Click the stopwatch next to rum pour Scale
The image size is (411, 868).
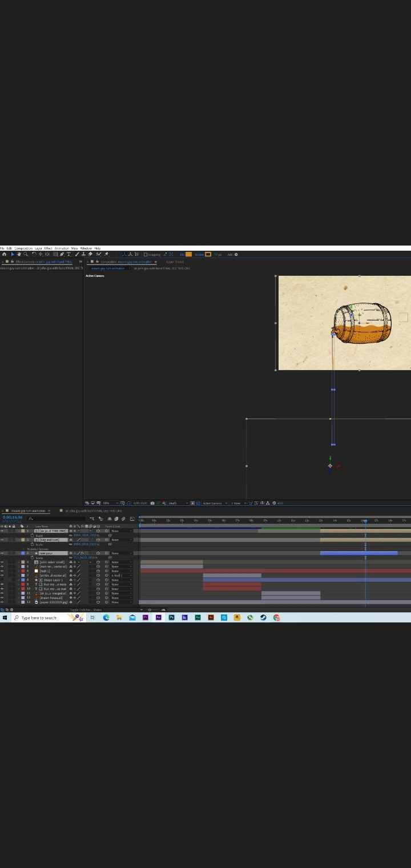(x=32, y=558)
